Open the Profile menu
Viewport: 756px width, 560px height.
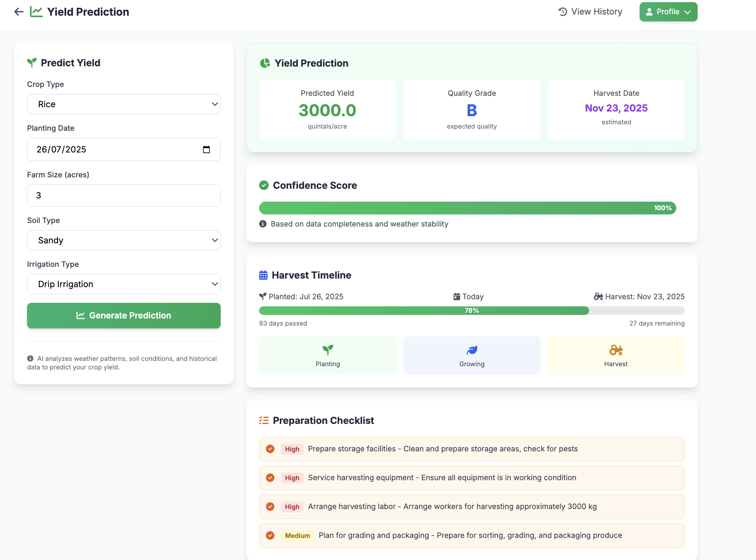click(x=668, y=12)
